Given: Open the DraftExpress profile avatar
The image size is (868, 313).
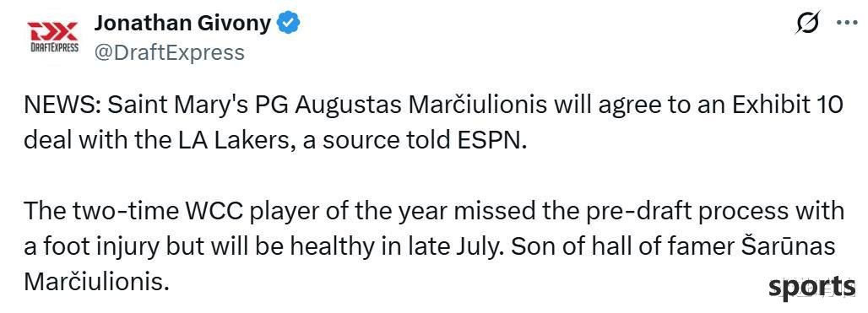Looking at the screenshot, I should point(52,37).
